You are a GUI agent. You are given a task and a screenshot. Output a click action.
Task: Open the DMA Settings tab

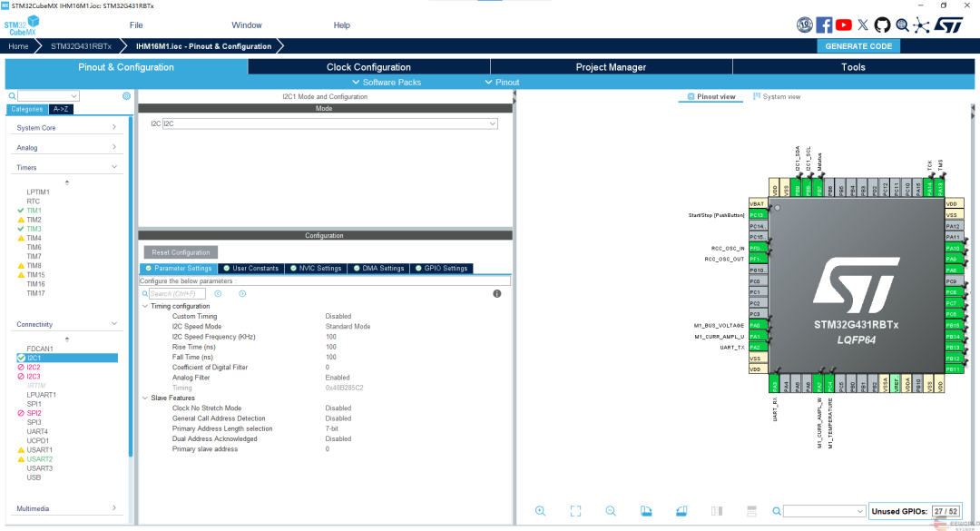click(x=378, y=269)
